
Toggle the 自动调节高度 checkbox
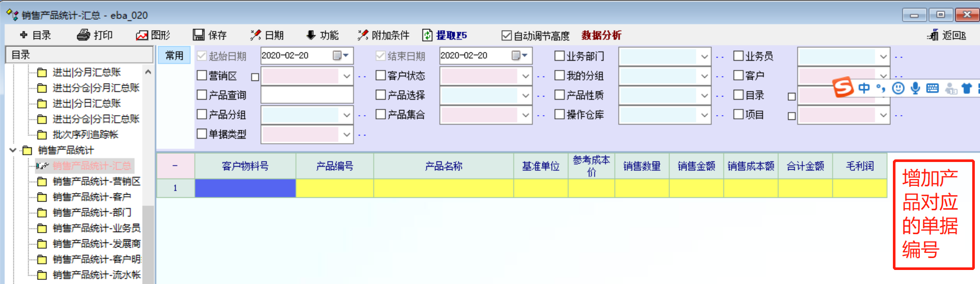[507, 36]
